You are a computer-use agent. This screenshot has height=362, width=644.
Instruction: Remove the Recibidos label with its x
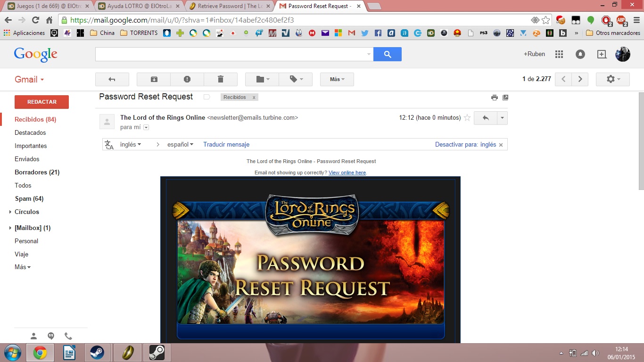tap(254, 98)
